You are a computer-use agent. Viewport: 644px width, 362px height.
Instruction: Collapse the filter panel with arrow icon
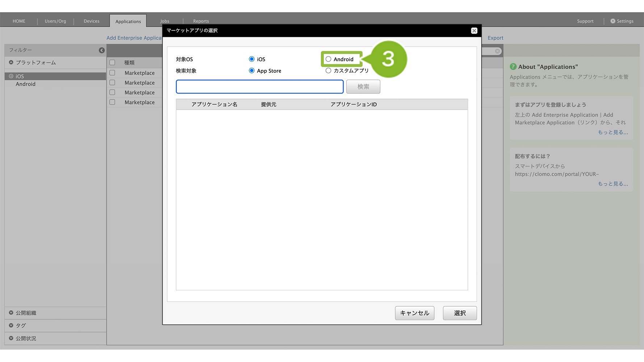coord(102,50)
